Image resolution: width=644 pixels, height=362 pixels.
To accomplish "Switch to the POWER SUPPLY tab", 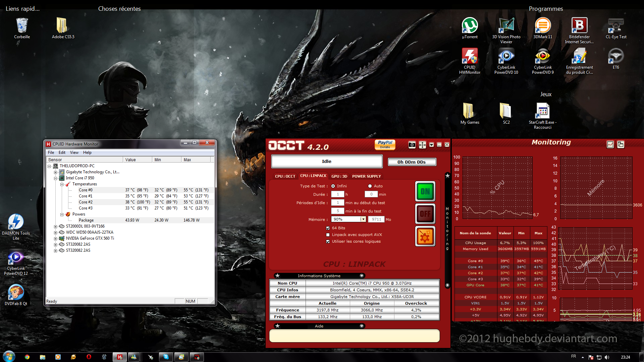I will click(366, 176).
